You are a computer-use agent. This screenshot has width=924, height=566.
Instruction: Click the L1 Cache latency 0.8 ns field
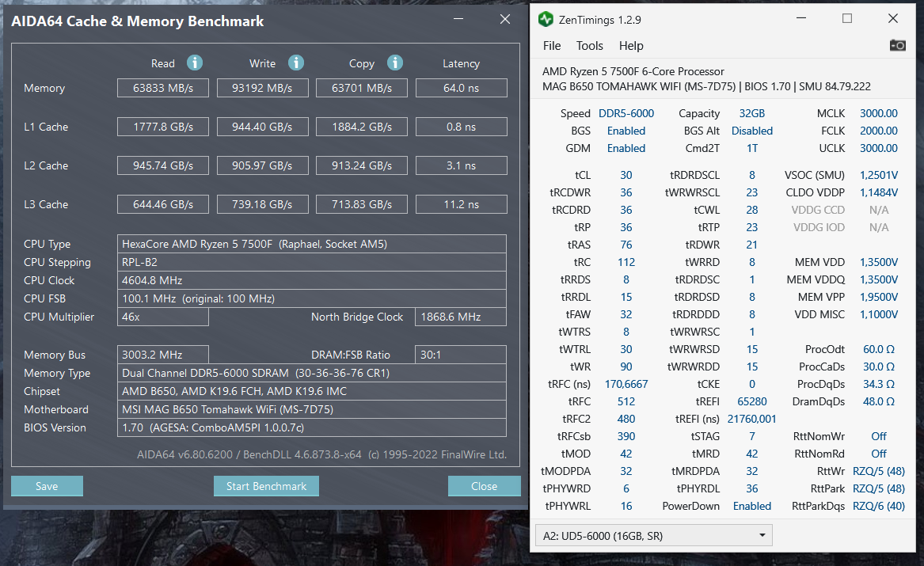tap(462, 127)
